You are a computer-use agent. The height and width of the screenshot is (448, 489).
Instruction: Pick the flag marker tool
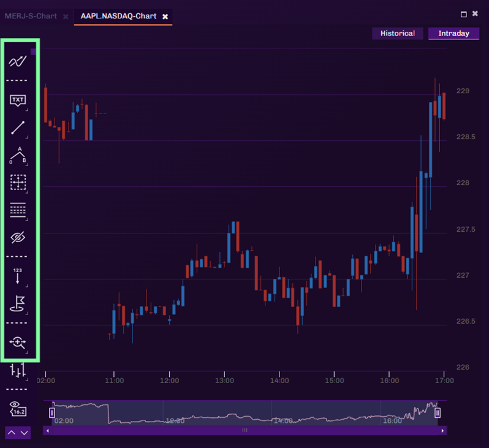click(x=18, y=303)
